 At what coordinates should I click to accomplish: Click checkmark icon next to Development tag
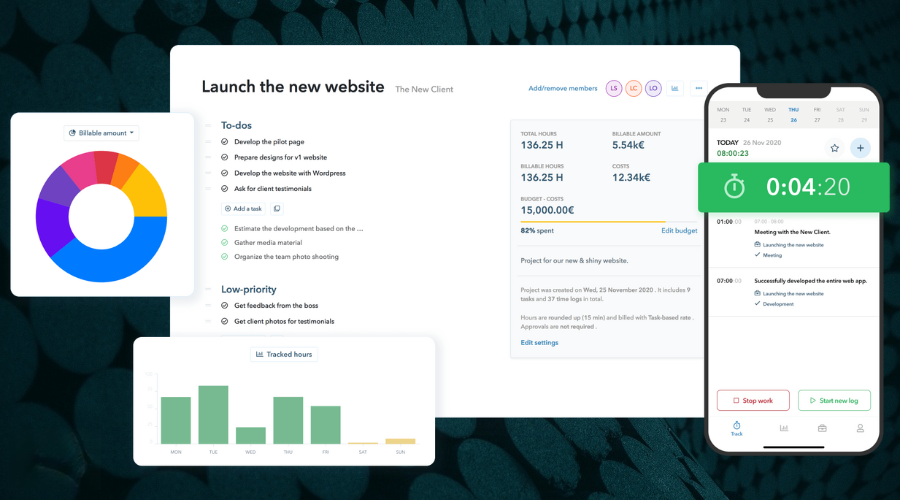coord(757,304)
